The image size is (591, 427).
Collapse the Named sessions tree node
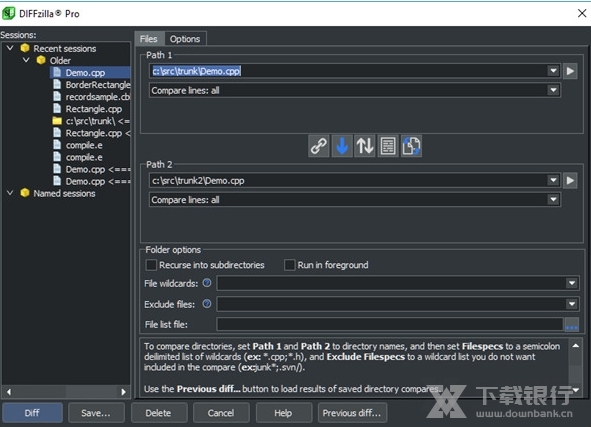(x=10, y=193)
